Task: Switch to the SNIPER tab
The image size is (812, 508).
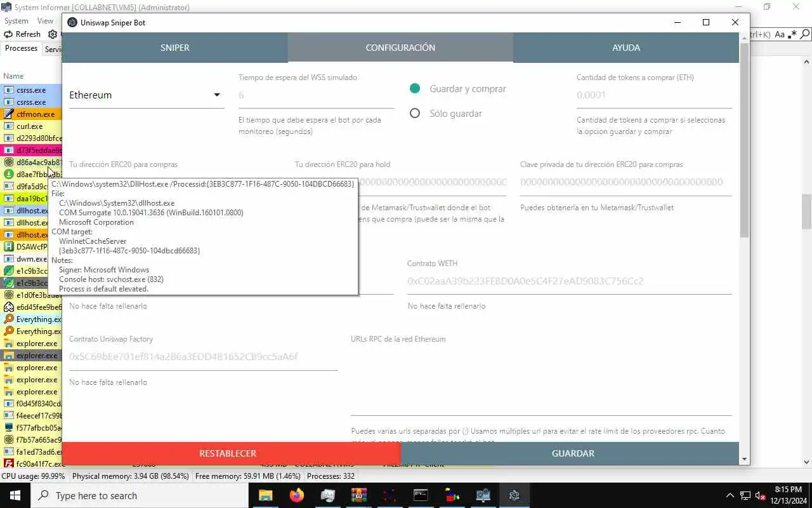Action: (x=175, y=48)
